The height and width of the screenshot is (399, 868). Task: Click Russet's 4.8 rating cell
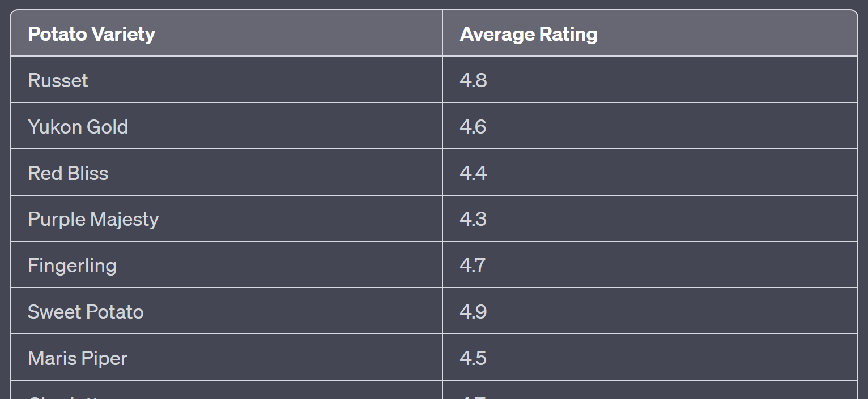click(473, 80)
